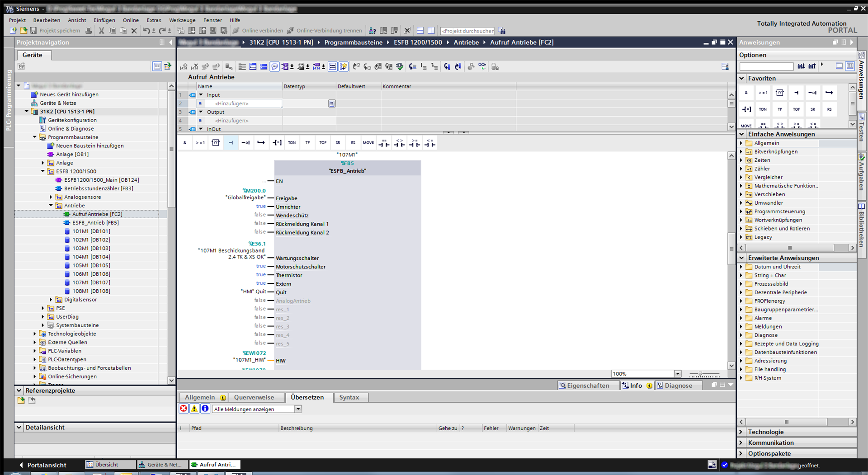This screenshot has height=475, width=868.
Task: Insert SR flip-flop from Favoriten panel
Action: (813, 109)
